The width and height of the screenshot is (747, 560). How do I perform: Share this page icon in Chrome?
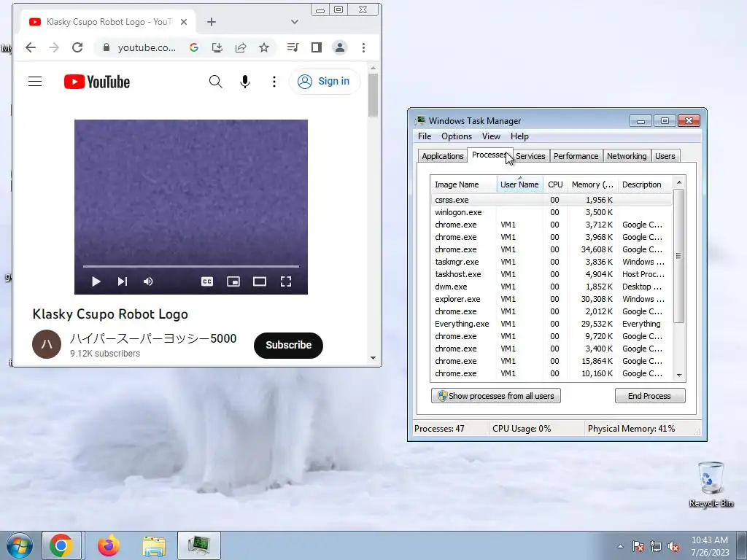pyautogui.click(x=241, y=47)
